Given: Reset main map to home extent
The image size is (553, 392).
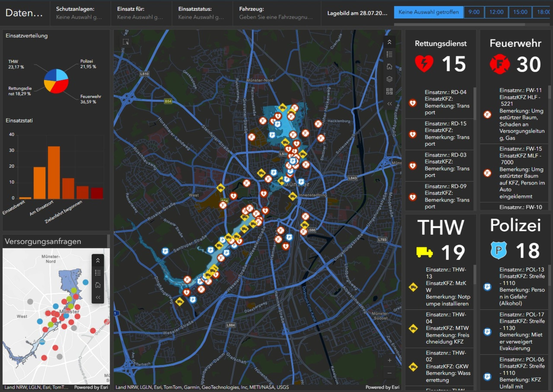Looking at the screenshot, I should click(389, 67).
